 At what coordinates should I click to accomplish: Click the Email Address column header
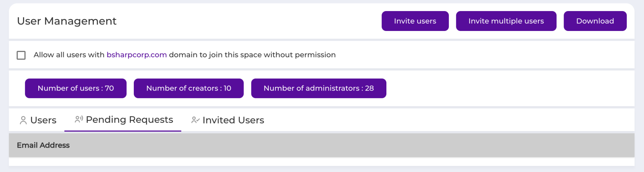click(43, 145)
